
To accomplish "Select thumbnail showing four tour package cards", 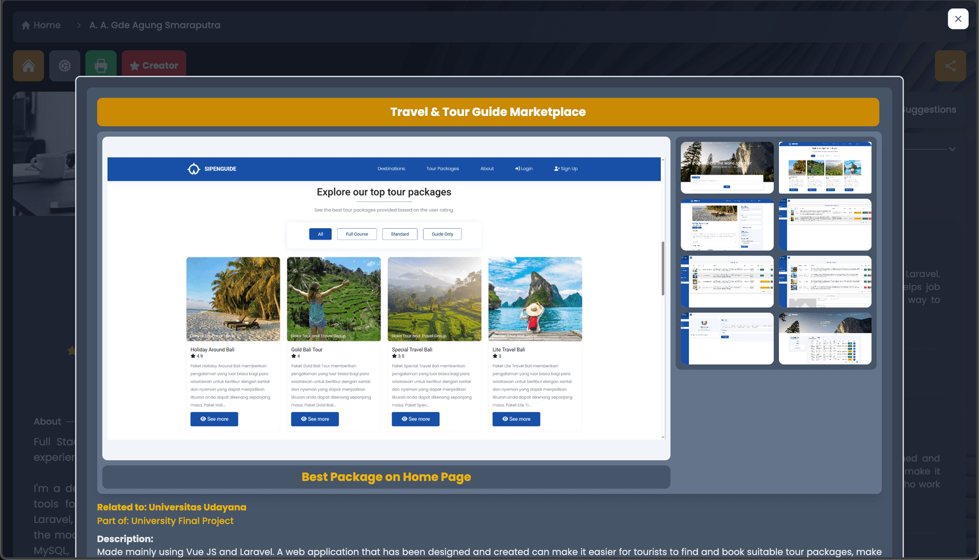I will tap(825, 168).
